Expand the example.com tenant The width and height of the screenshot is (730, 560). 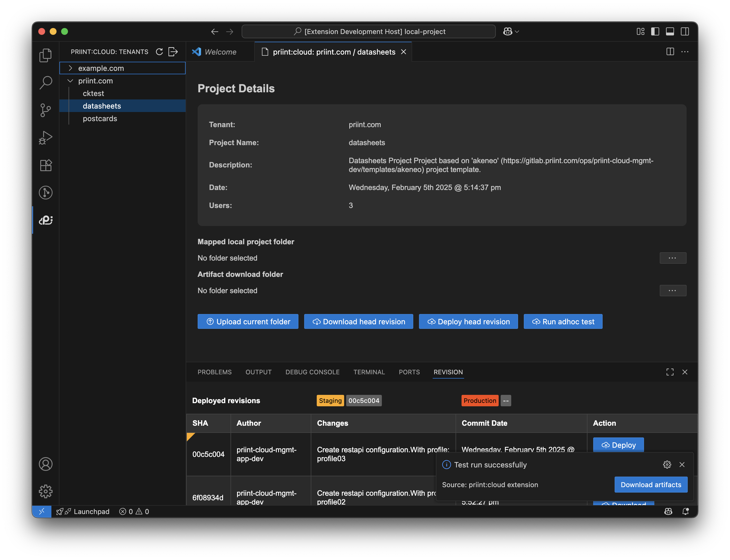pyautogui.click(x=70, y=68)
